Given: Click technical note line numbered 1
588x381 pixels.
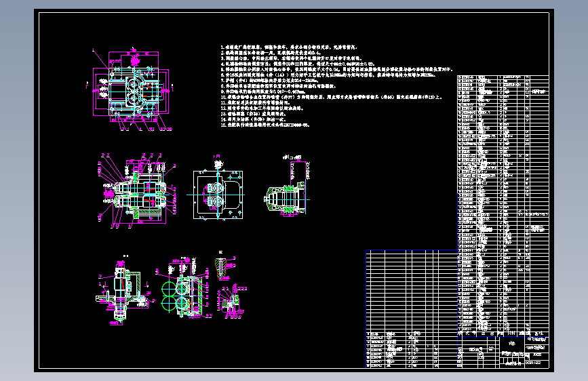Looking at the screenshot, I should [289, 47].
